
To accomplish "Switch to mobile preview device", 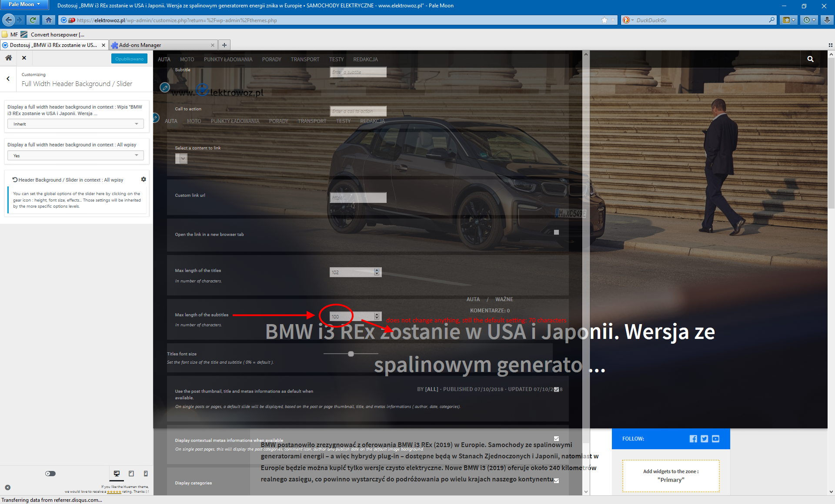I will [x=146, y=474].
